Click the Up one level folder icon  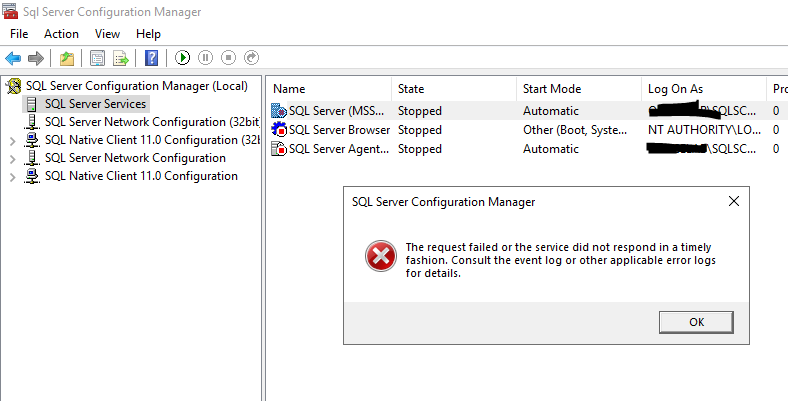[67, 58]
